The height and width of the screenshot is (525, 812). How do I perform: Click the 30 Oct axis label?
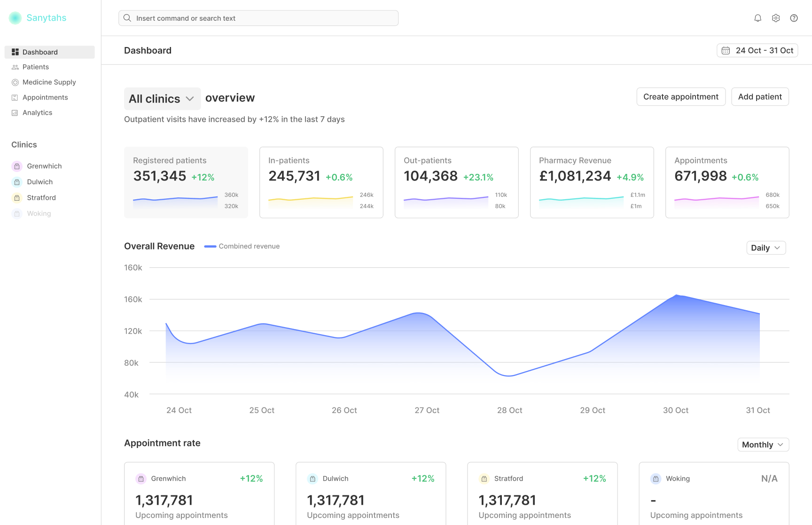(x=676, y=410)
